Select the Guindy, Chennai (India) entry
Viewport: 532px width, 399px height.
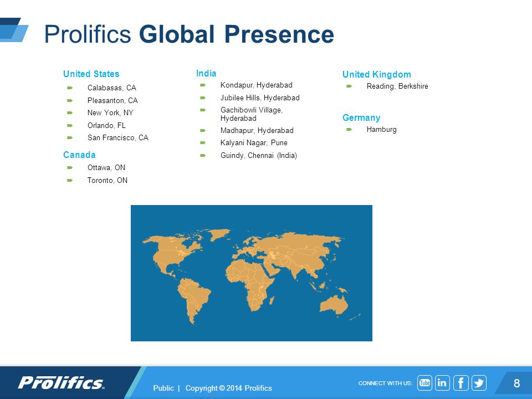pos(259,155)
